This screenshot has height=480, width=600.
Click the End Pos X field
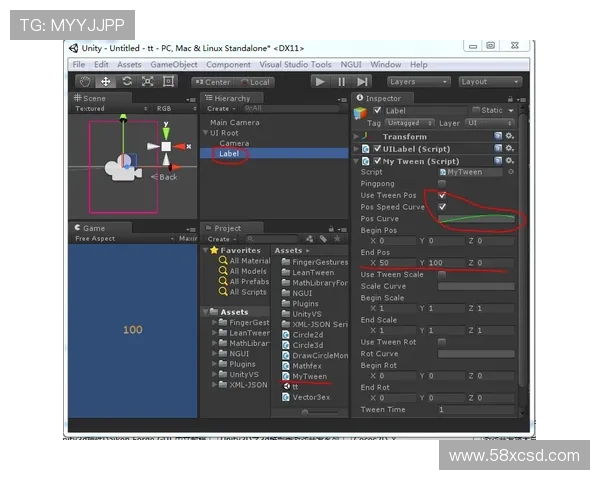coord(397,263)
